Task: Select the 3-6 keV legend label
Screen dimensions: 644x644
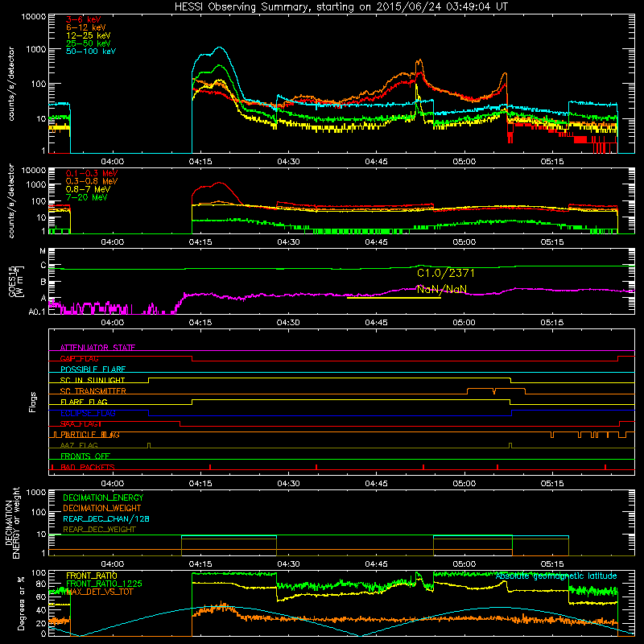Action: [84, 19]
